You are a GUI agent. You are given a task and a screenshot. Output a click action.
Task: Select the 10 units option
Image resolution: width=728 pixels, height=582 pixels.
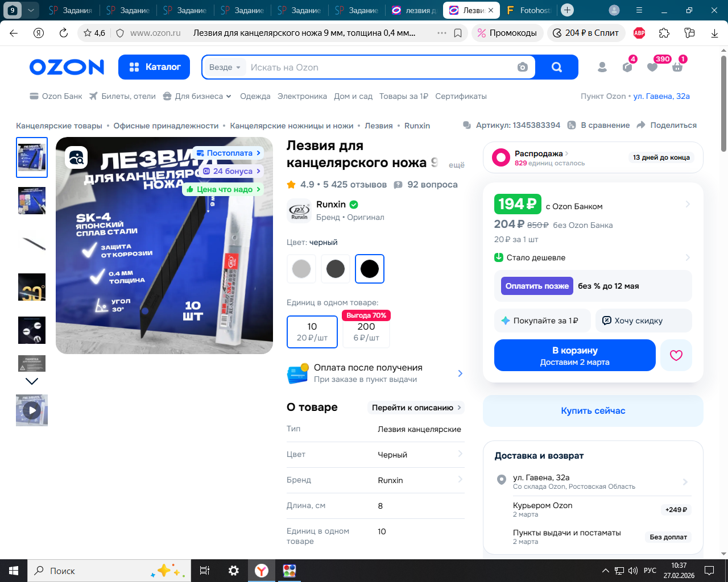[312, 331]
